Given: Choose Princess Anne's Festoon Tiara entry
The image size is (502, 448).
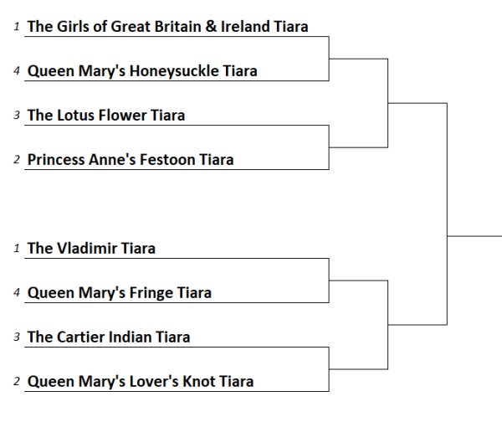Looking at the screenshot, I should pyautogui.click(x=131, y=159).
